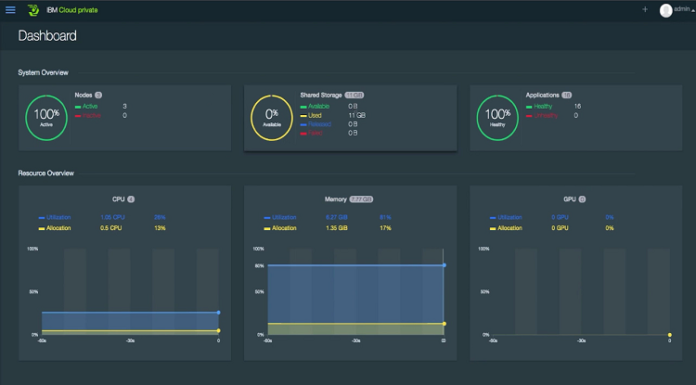
Task: Click the blue CPU utilization data point
Action: click(218, 313)
